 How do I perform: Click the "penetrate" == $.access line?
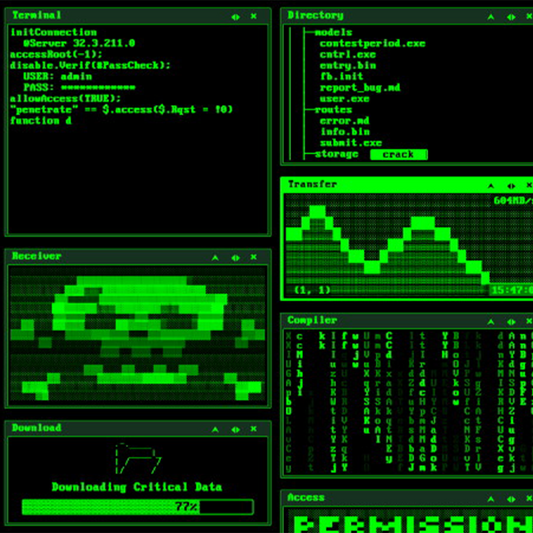121,109
